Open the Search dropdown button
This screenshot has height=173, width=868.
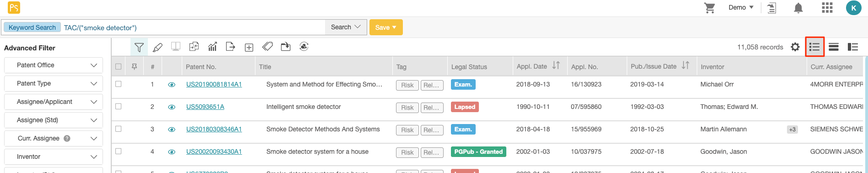[x=346, y=27]
